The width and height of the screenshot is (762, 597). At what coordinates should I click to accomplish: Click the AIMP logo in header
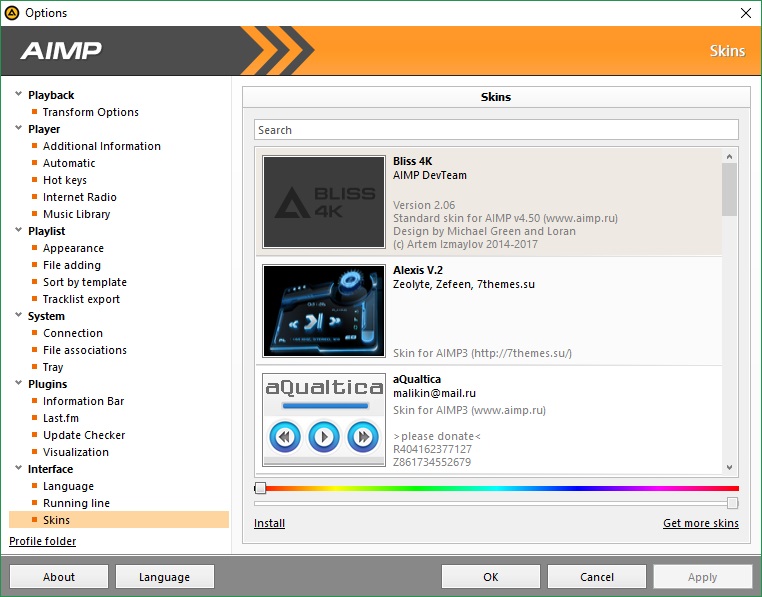[x=61, y=51]
